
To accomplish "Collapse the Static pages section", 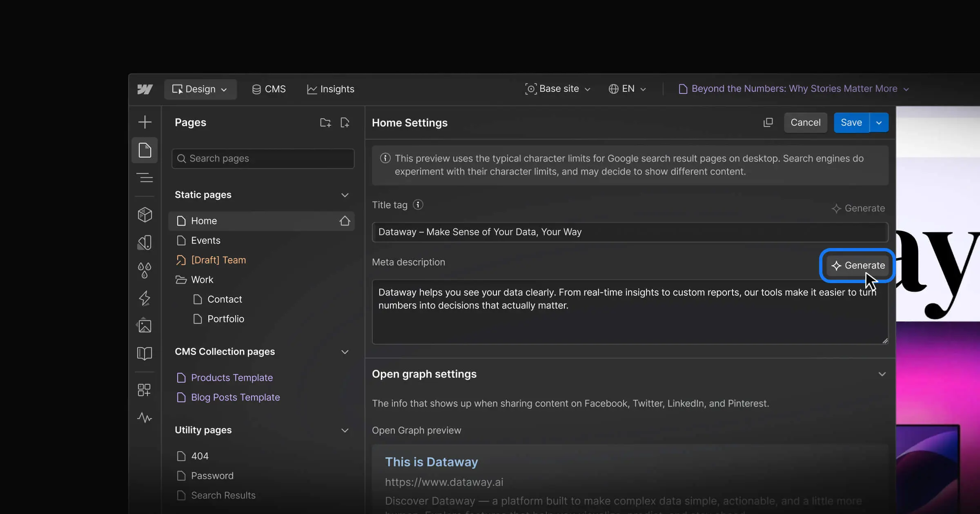I will tap(345, 195).
